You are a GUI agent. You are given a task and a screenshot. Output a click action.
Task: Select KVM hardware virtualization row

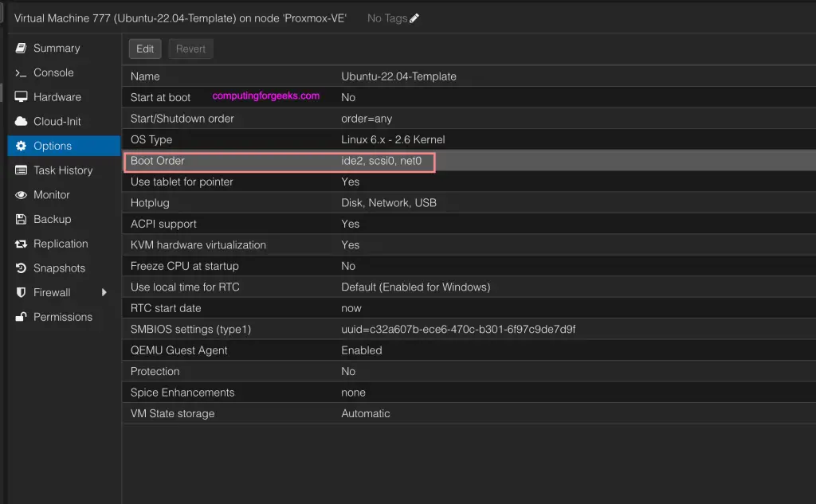(469, 245)
